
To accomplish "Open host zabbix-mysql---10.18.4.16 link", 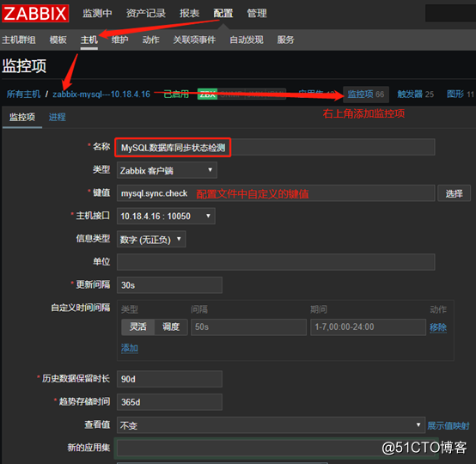I will 101,95.
